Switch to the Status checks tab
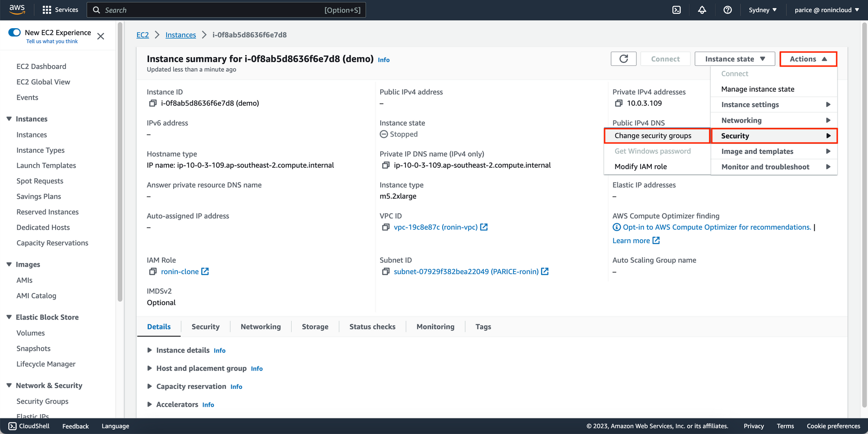The width and height of the screenshot is (868, 434). 372,327
